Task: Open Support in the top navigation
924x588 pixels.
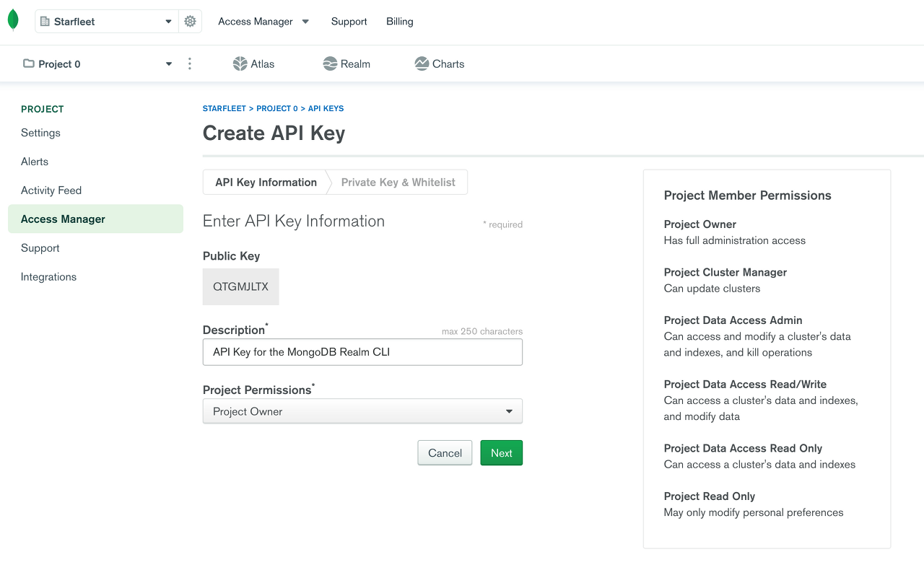Action: click(x=349, y=22)
